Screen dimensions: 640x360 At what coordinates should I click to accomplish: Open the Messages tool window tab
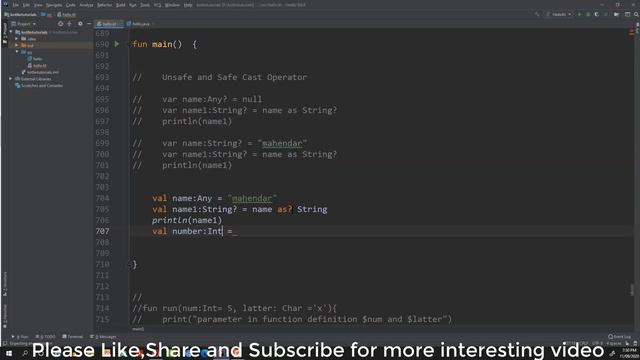click(x=103, y=337)
